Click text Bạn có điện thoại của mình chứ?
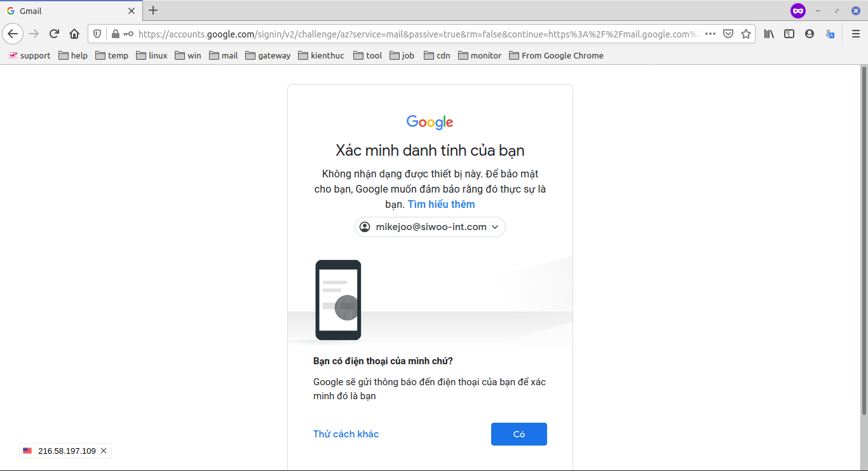Screen dimensions: 868x471 click(383, 361)
